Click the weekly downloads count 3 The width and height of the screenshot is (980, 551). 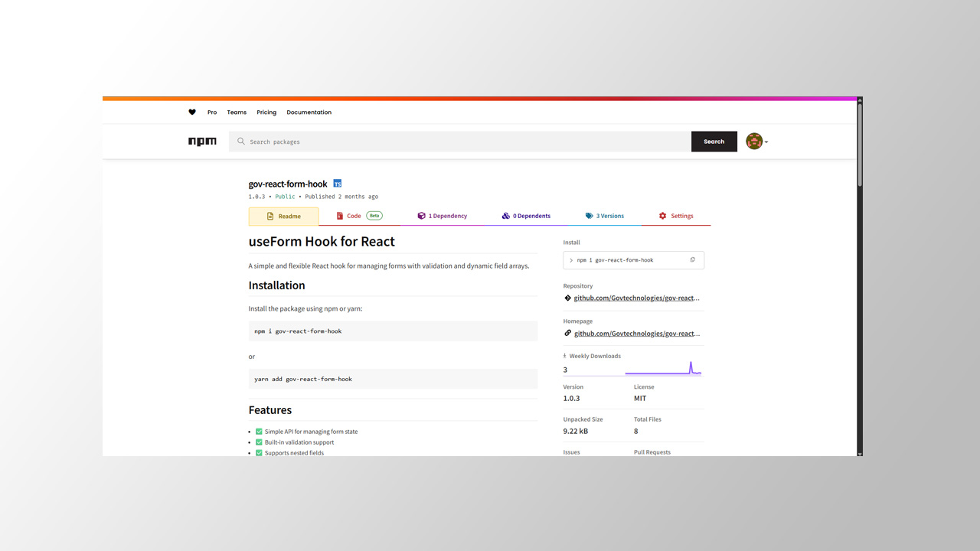565,370
